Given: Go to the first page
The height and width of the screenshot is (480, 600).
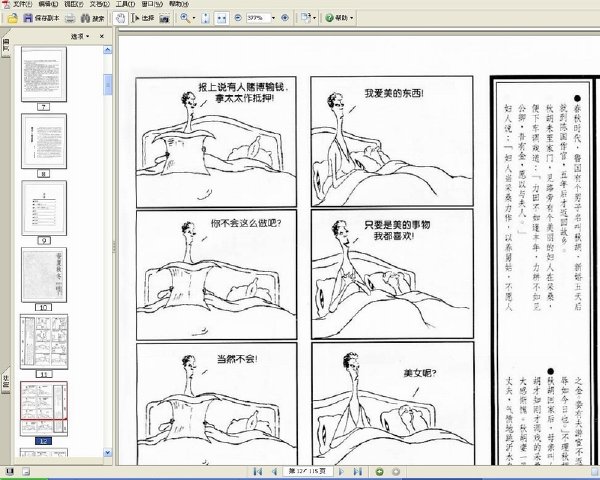Looking at the screenshot, I should [x=258, y=472].
